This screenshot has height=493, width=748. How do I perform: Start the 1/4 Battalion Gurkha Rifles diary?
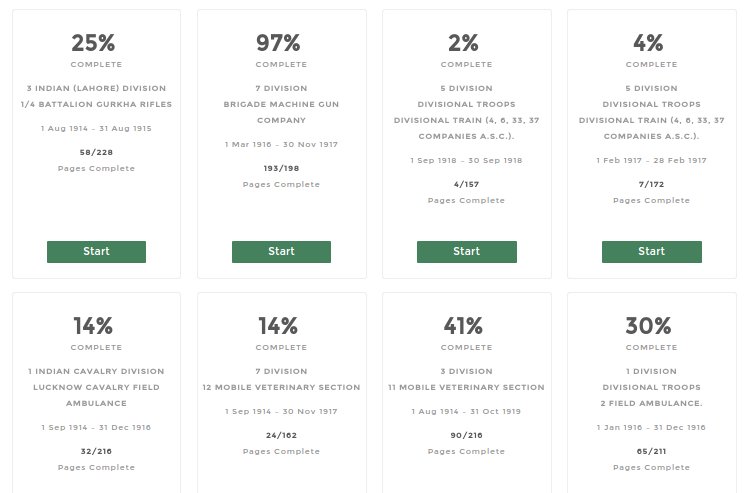96,252
